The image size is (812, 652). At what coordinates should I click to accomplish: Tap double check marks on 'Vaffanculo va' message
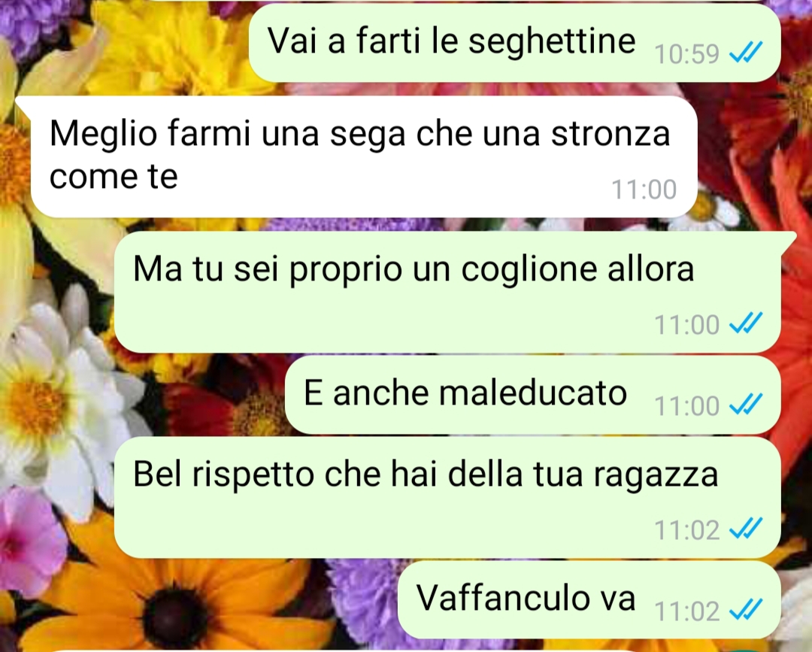(x=746, y=610)
